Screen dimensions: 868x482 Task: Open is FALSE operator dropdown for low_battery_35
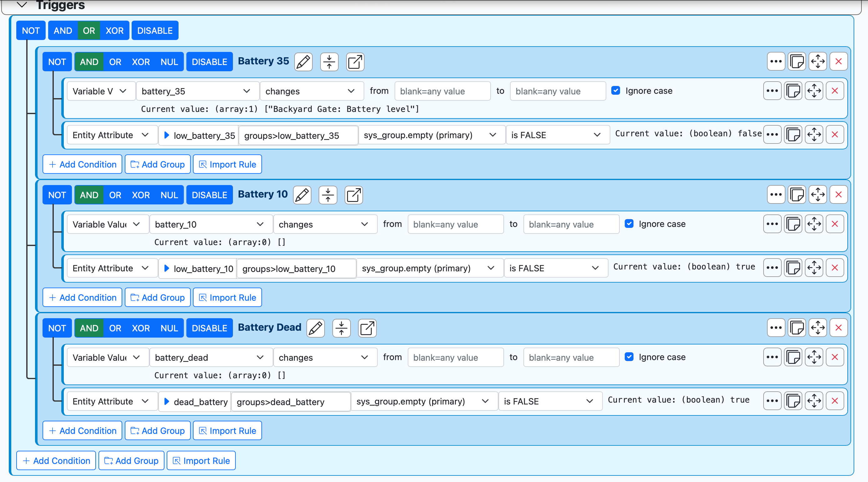558,135
